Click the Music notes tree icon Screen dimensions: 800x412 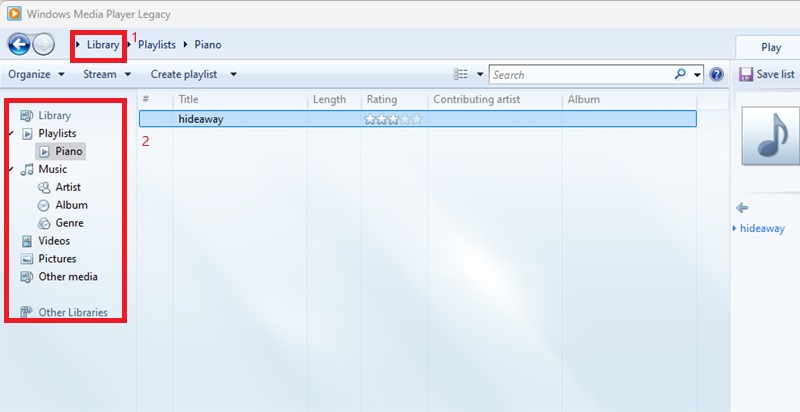[27, 169]
